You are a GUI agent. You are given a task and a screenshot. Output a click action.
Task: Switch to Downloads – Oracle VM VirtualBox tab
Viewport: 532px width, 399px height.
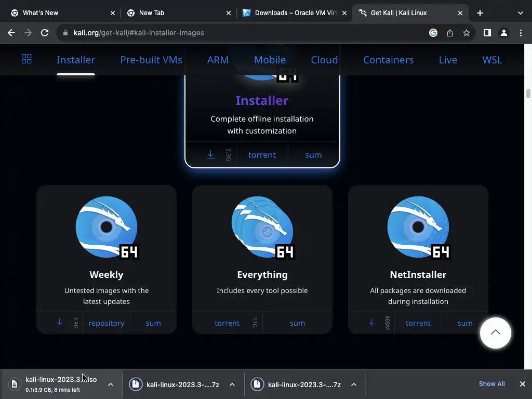point(295,13)
